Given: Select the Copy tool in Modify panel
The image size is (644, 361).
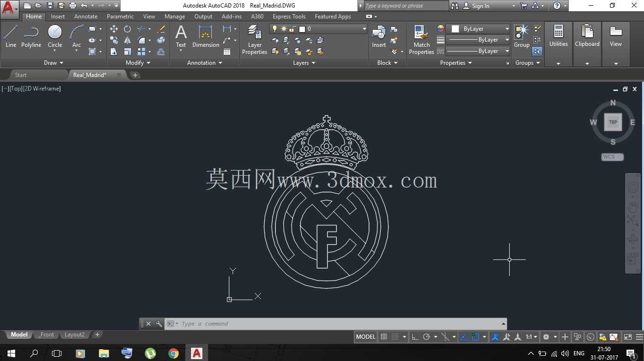Looking at the screenshot, I should 114,40.
